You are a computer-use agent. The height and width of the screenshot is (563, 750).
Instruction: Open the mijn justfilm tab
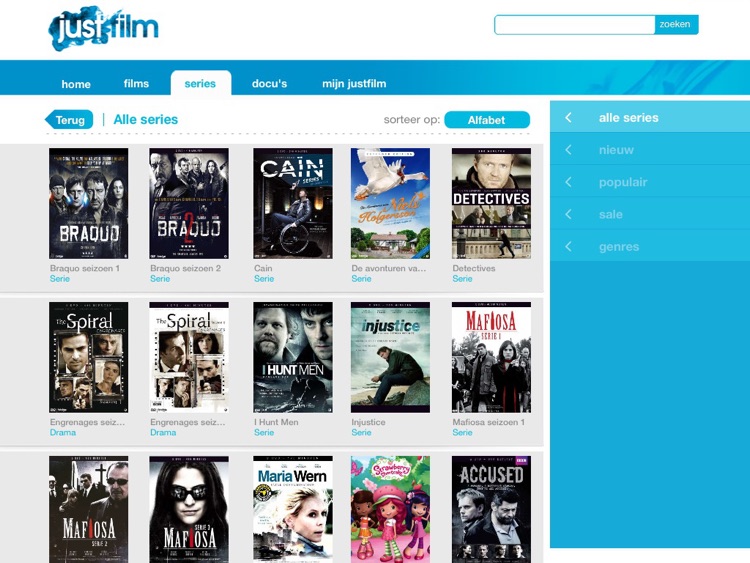[x=354, y=84]
